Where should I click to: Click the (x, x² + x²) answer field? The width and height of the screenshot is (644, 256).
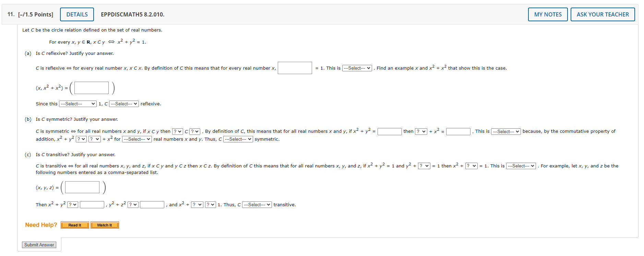(91, 88)
